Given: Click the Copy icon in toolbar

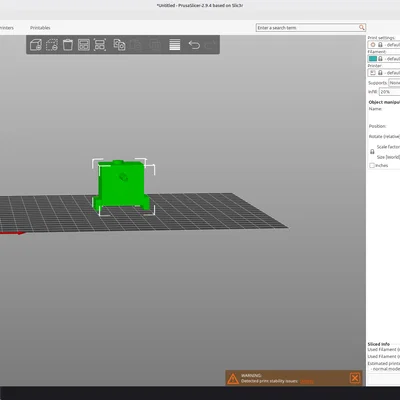Looking at the screenshot, I should 119,45.
